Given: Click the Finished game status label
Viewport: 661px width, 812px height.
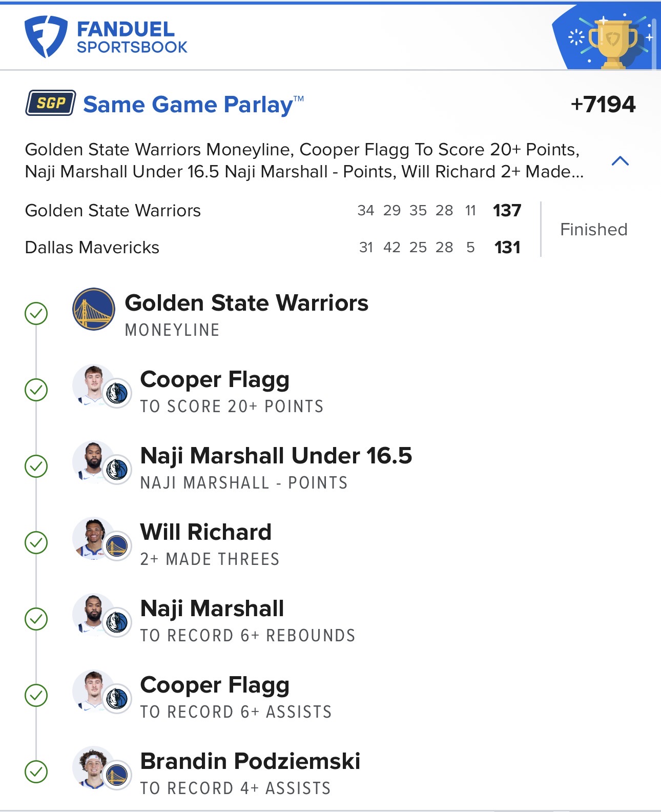Looking at the screenshot, I should click(593, 229).
